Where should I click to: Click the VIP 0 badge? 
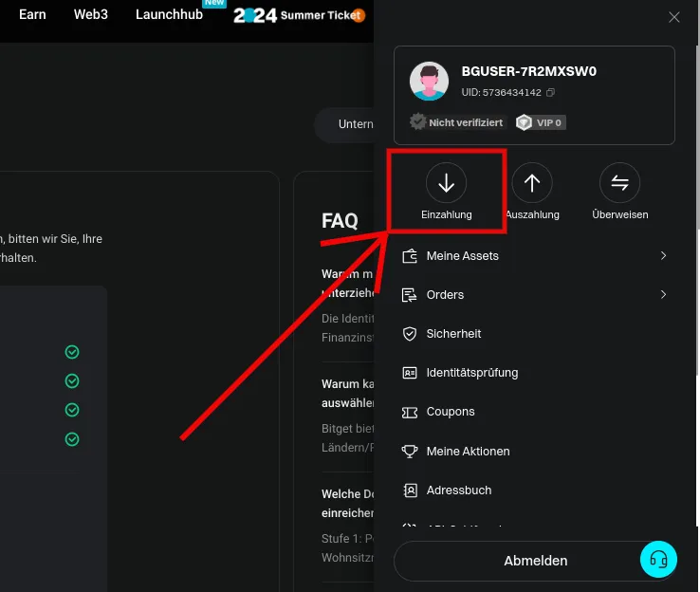pos(541,122)
